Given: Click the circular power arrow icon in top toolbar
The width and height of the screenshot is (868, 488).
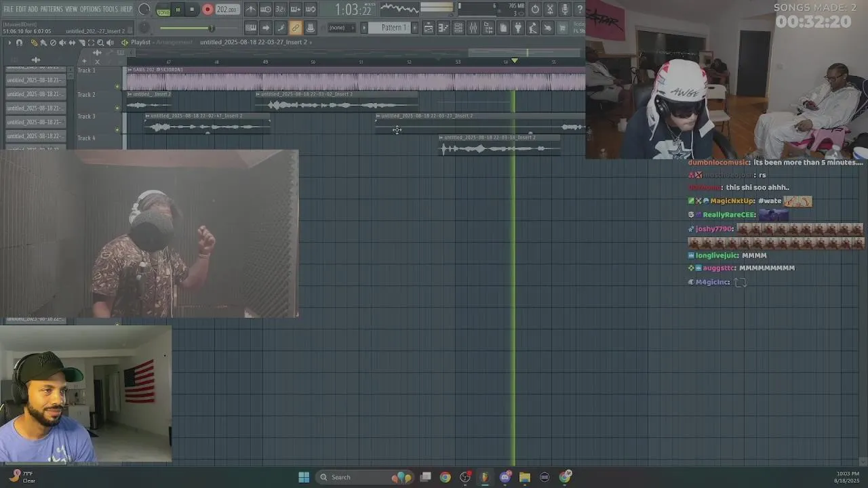Looking at the screenshot, I should pos(535,9).
